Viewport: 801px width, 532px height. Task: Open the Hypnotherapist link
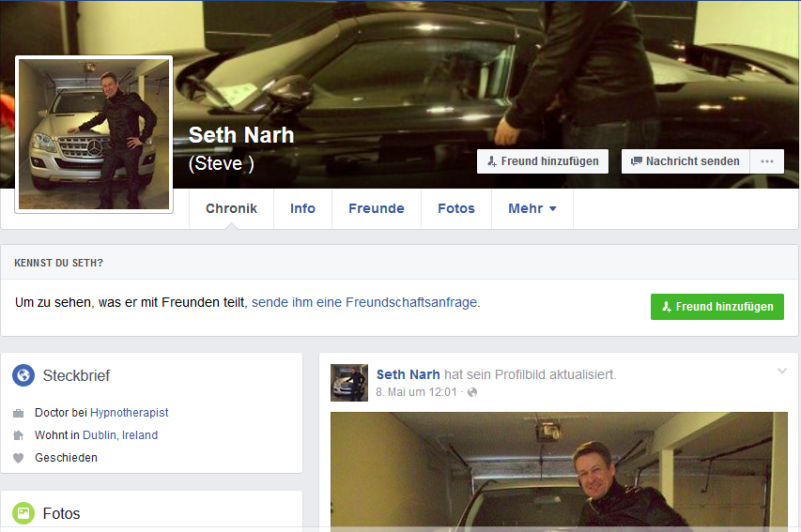pos(130,413)
